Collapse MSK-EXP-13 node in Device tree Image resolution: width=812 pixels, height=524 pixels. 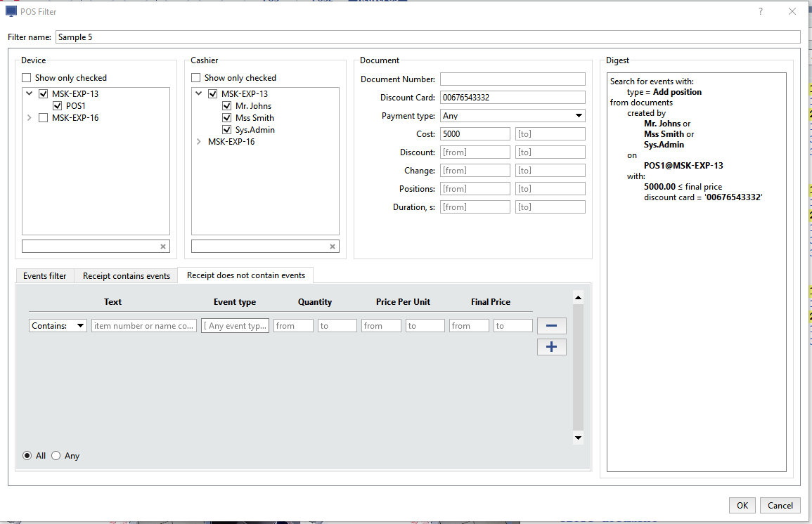point(29,94)
